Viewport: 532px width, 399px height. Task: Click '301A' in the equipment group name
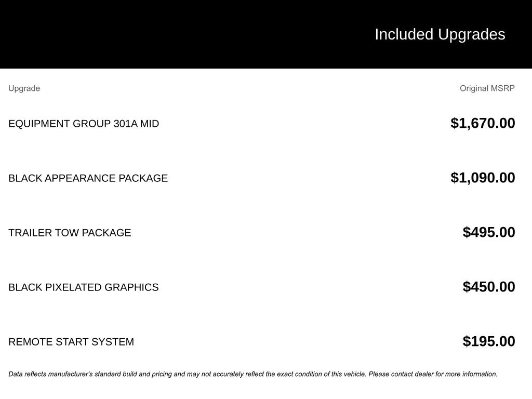(125, 124)
